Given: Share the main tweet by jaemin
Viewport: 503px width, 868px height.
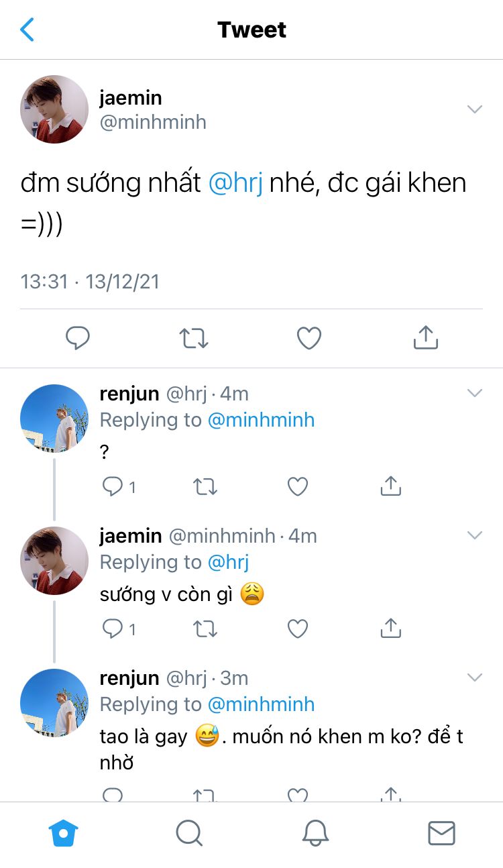Looking at the screenshot, I should [425, 338].
